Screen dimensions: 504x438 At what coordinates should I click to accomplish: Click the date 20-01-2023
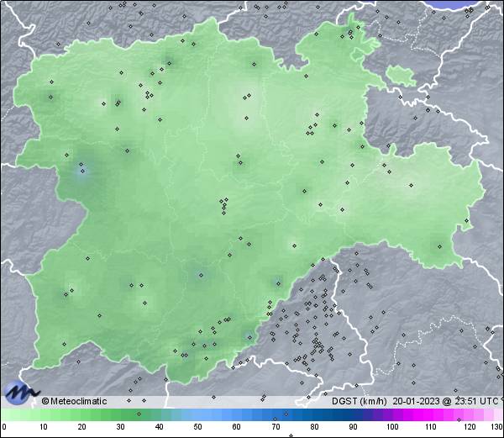[417, 401]
